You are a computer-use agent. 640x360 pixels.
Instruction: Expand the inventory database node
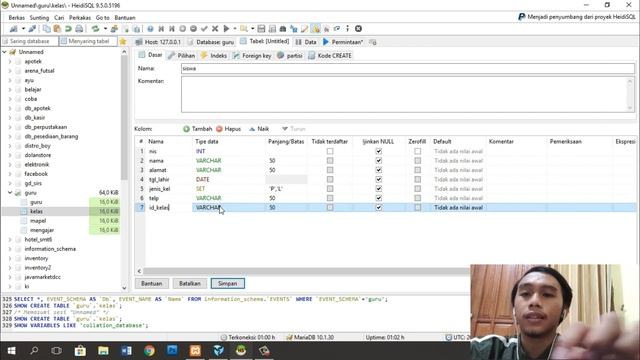[10, 258]
